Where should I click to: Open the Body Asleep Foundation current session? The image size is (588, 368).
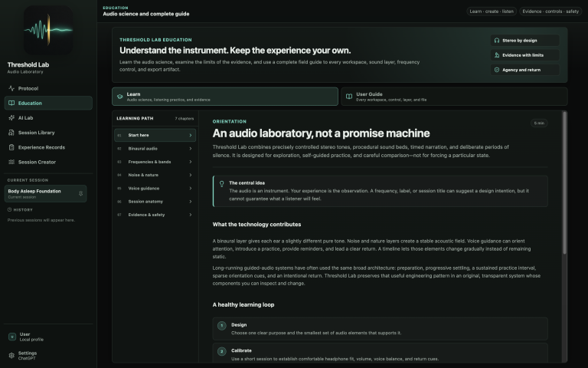pyautogui.click(x=45, y=194)
